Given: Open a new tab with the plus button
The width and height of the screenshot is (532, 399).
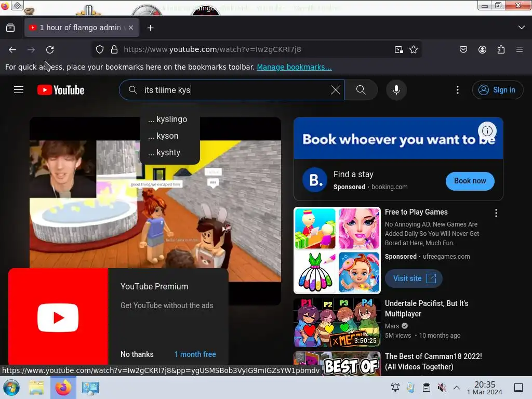Looking at the screenshot, I should pos(150,28).
